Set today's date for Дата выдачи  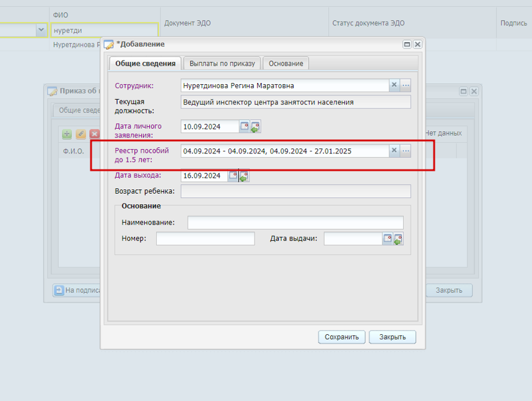pos(398,239)
